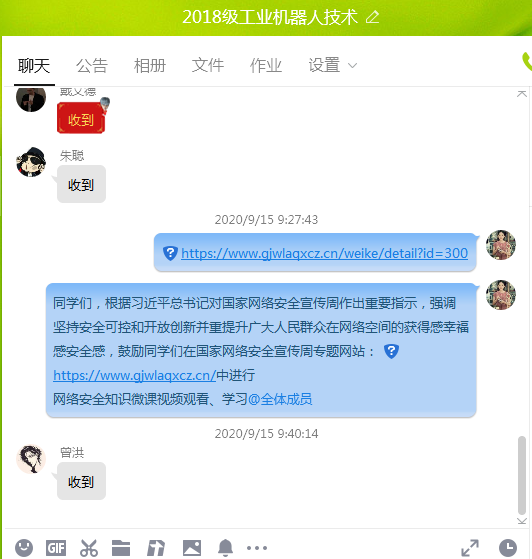Open the GIF sticker panel
This screenshot has width=532, height=559.
pos(56,548)
